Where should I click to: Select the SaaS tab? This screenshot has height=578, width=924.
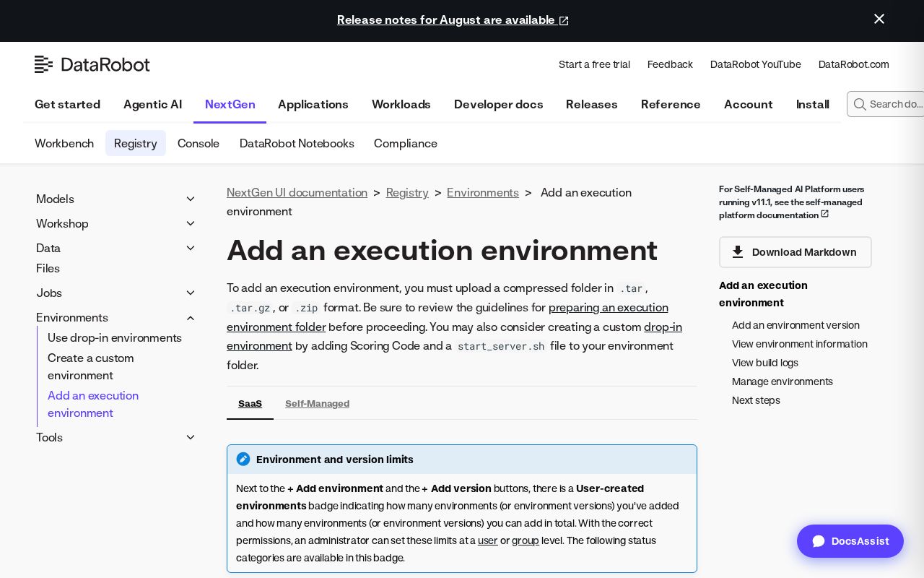point(250,404)
